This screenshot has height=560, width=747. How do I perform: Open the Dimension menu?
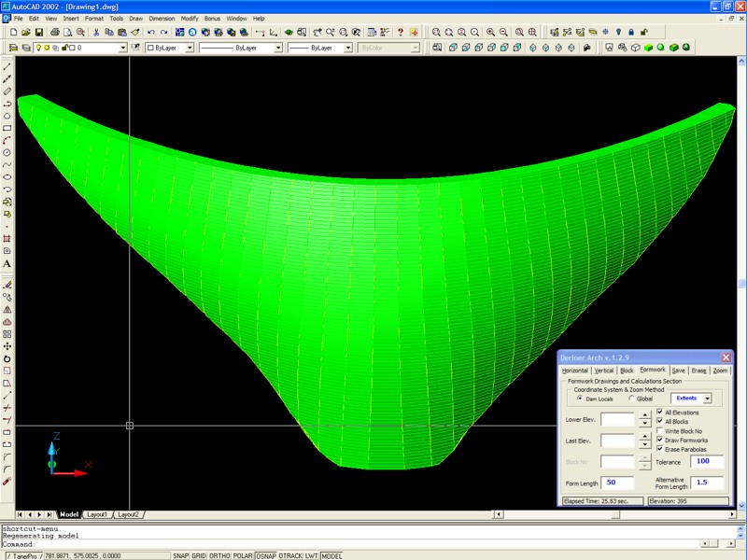pos(162,18)
